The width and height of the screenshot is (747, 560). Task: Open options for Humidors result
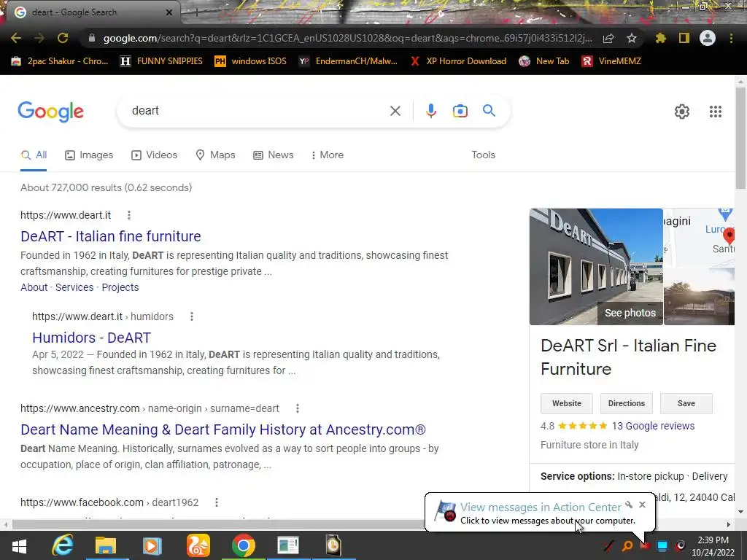[192, 316]
